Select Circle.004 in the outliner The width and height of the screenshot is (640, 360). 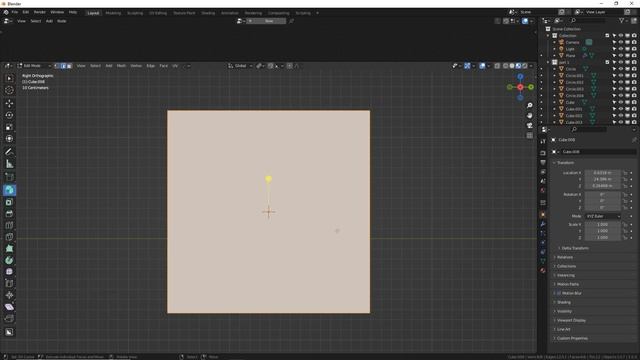[574, 96]
